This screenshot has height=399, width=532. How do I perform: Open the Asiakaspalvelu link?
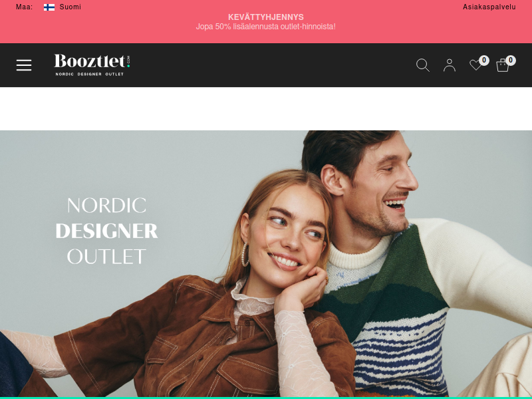click(x=489, y=7)
